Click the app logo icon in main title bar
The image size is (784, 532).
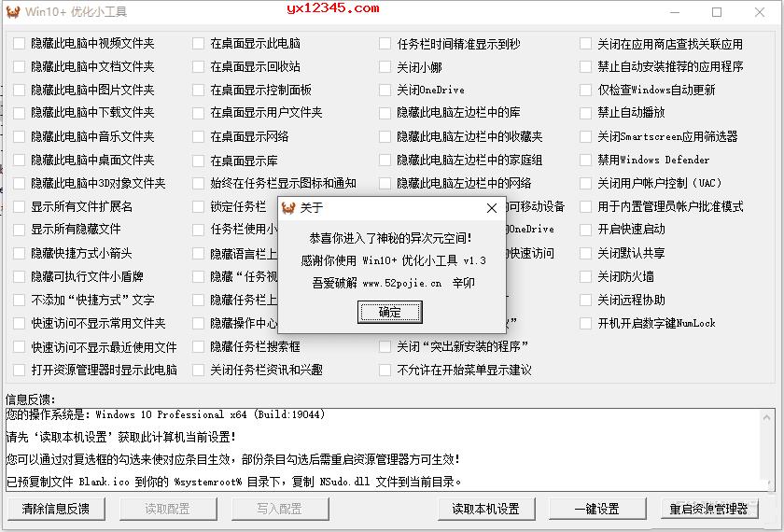13,11
